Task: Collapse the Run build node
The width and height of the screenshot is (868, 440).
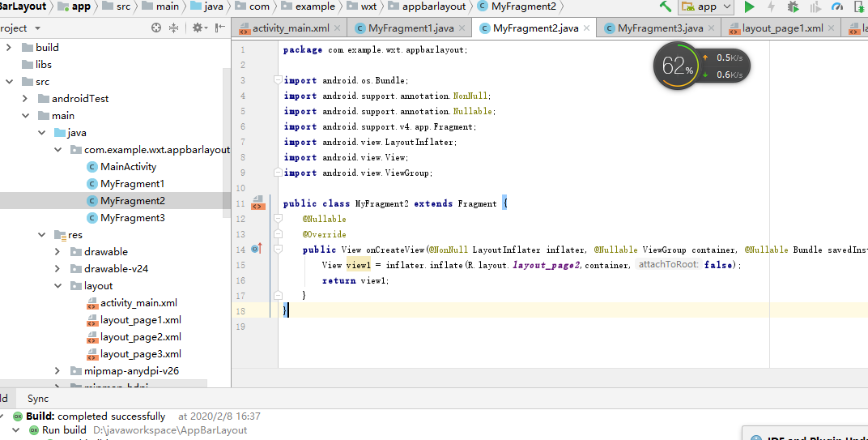Action: point(16,430)
